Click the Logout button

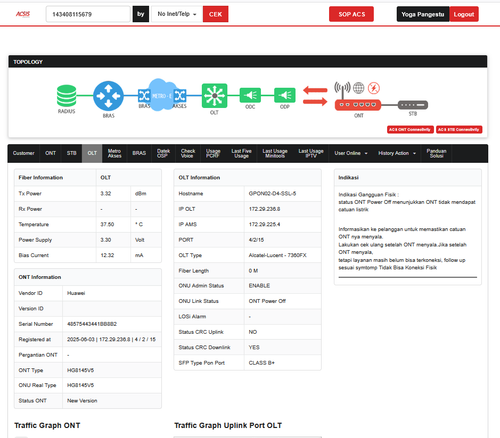[x=464, y=14]
